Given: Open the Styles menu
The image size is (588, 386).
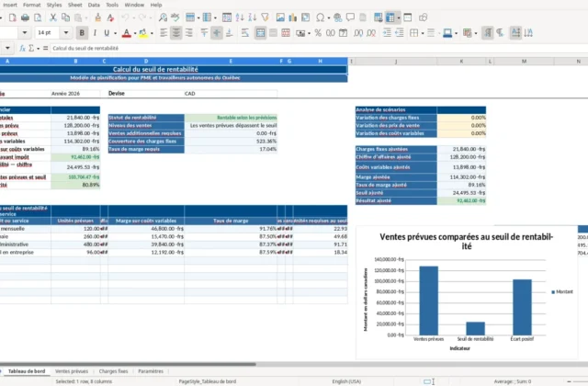Looking at the screenshot, I should (x=54, y=5).
